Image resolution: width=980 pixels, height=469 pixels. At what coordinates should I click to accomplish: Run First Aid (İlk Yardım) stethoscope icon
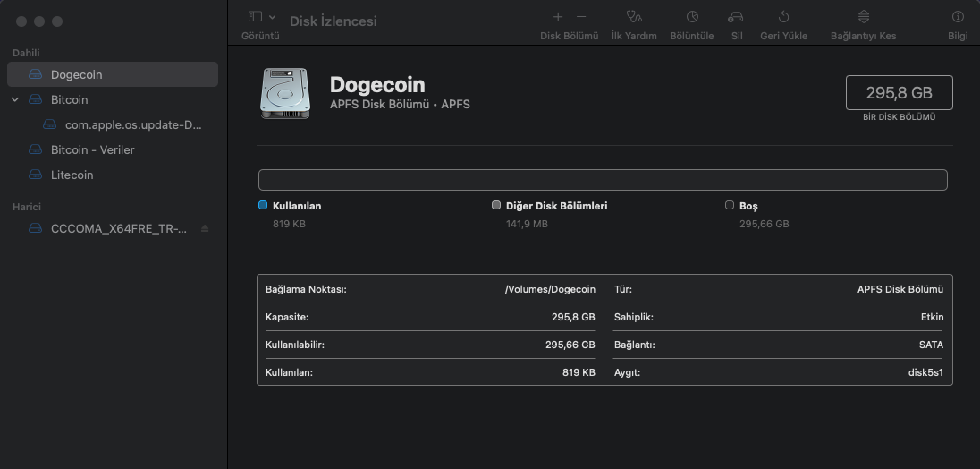point(634,17)
